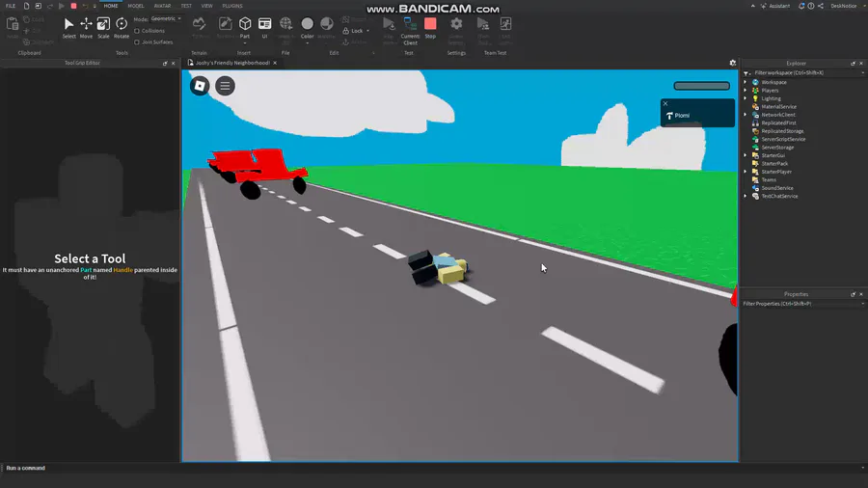Activate the Move tool
This screenshot has width=868, height=488.
point(86,28)
